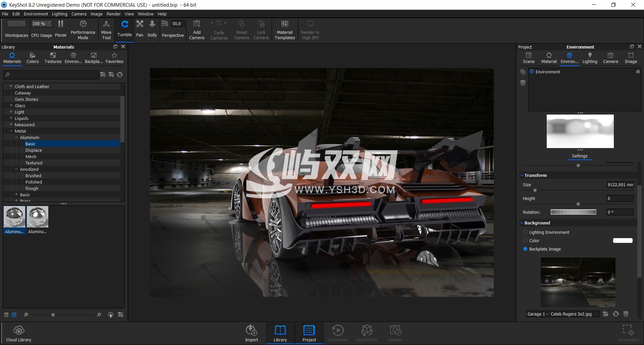Activate the Tumble camera tool
This screenshot has width=644, height=345.
click(x=124, y=29)
